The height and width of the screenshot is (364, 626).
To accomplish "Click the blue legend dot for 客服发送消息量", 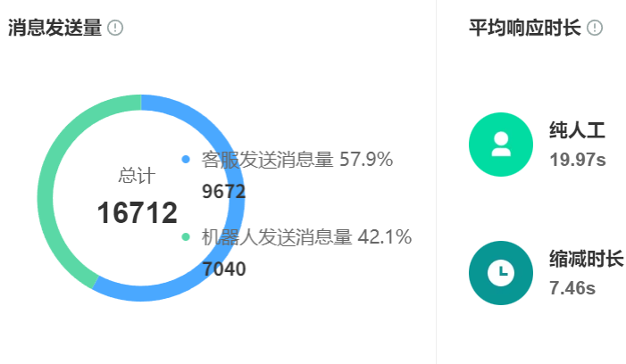I will 186,160.
